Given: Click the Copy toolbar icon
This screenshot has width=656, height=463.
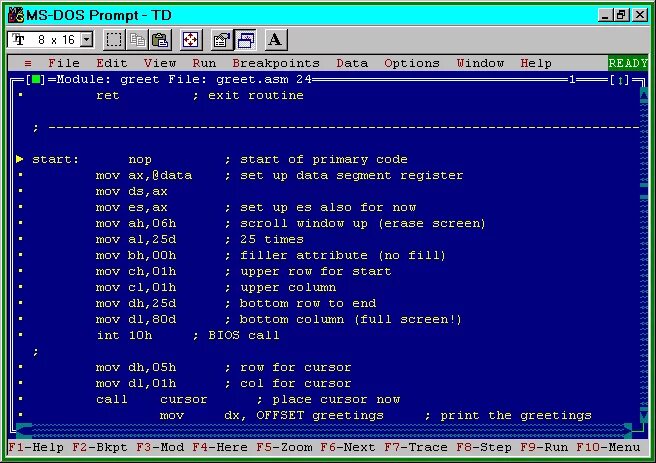Looking at the screenshot, I should tap(137, 40).
